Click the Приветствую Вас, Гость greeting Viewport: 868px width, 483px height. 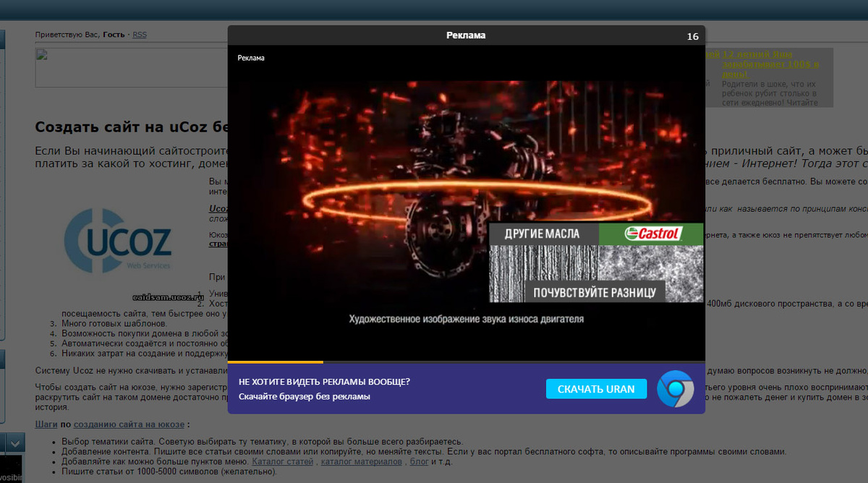click(80, 35)
